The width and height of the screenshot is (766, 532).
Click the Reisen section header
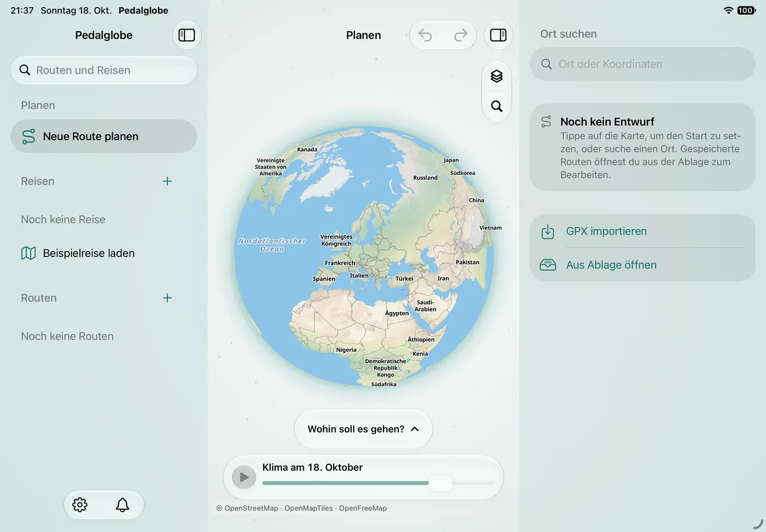pos(38,181)
